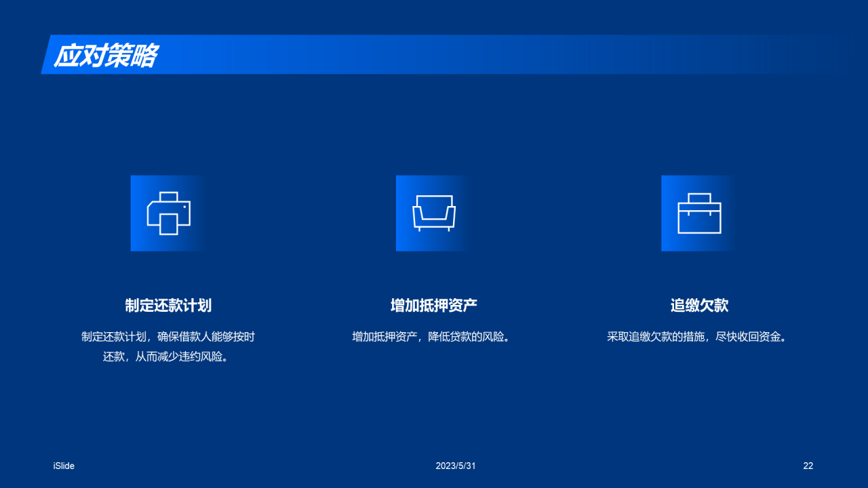This screenshot has width=868, height=488.
Task: Click the paragraph starting 制定还款计划，确保借款人
Action: (x=168, y=346)
